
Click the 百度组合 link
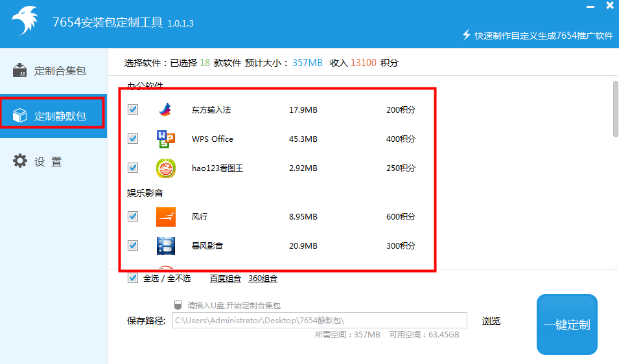point(226,279)
